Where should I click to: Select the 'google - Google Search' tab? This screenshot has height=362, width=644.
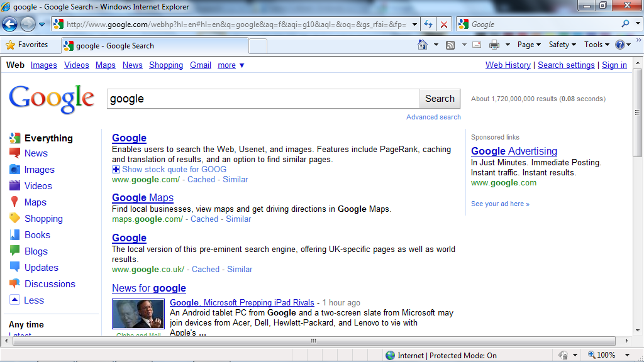(155, 45)
